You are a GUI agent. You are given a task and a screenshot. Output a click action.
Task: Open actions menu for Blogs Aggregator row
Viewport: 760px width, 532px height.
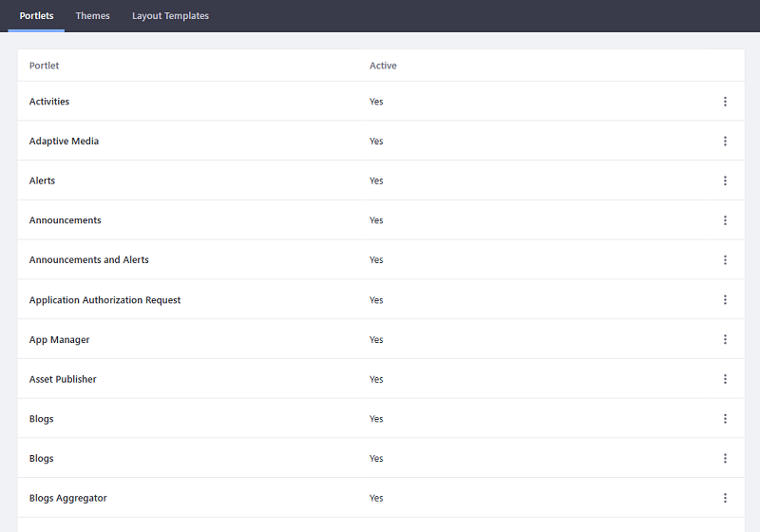725,498
